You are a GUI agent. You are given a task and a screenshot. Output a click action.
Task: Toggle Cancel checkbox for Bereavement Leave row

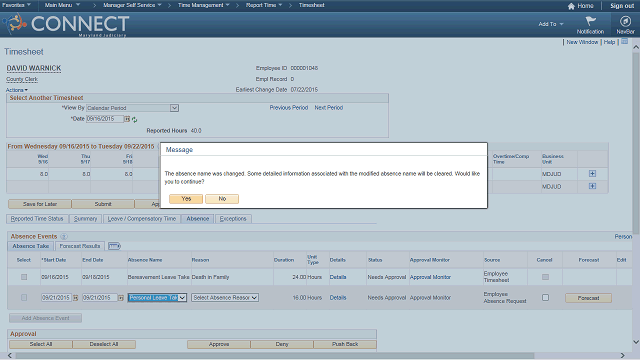(545, 277)
